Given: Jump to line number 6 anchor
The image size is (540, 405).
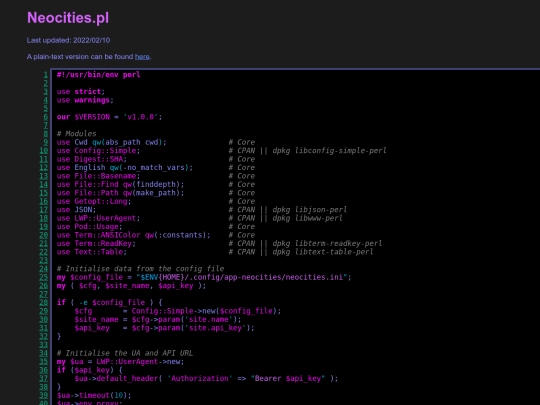Looking at the screenshot, I should (x=46, y=117).
